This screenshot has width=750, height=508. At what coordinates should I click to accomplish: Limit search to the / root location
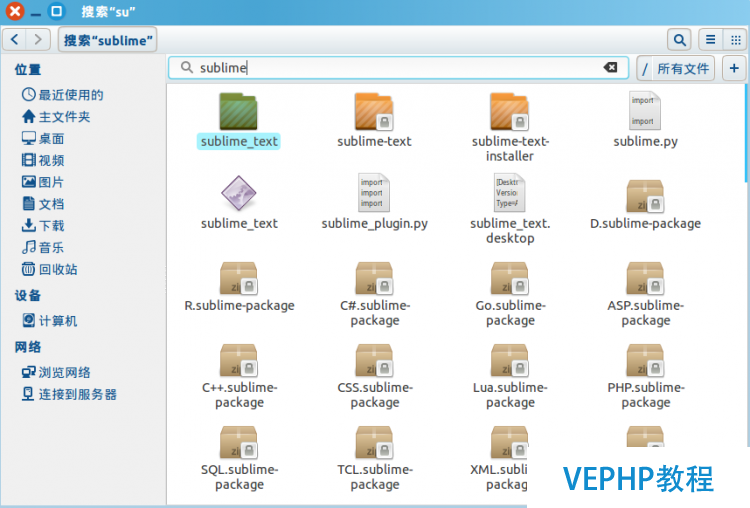(x=644, y=68)
